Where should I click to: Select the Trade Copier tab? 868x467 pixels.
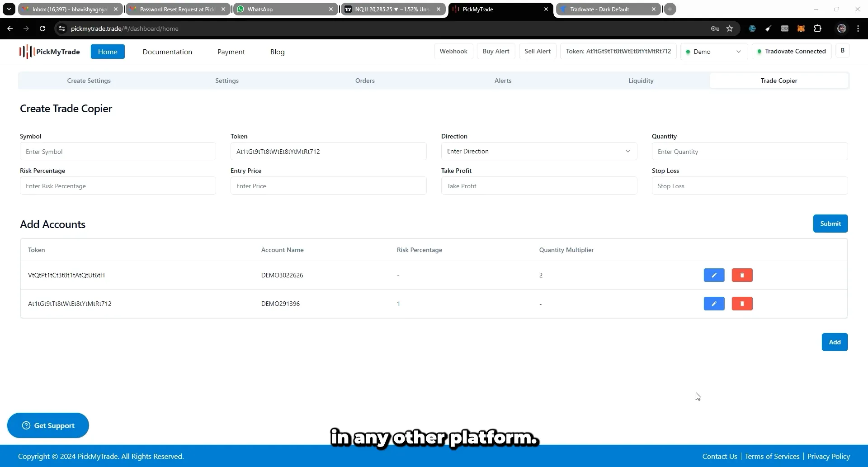point(779,81)
